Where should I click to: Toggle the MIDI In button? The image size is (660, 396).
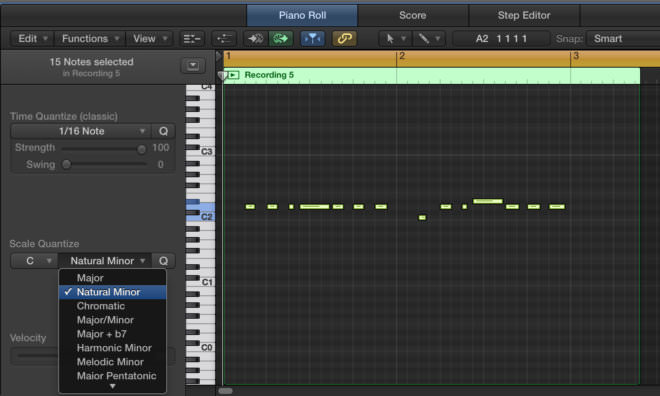[255, 39]
